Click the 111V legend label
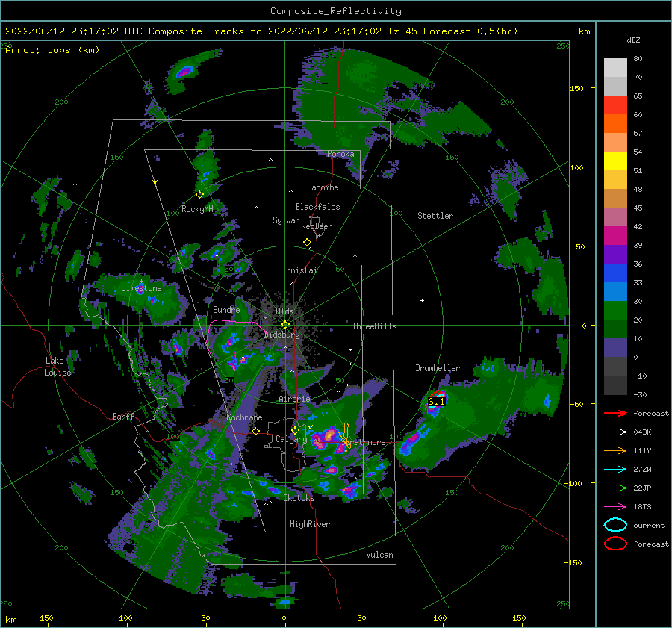The width and height of the screenshot is (672, 628). point(642,450)
